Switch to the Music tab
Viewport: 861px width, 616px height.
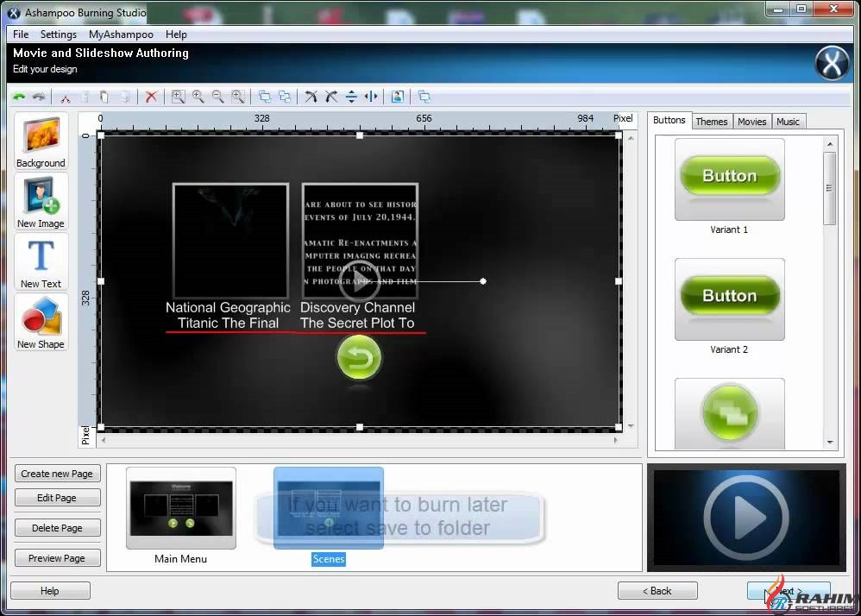coord(788,122)
